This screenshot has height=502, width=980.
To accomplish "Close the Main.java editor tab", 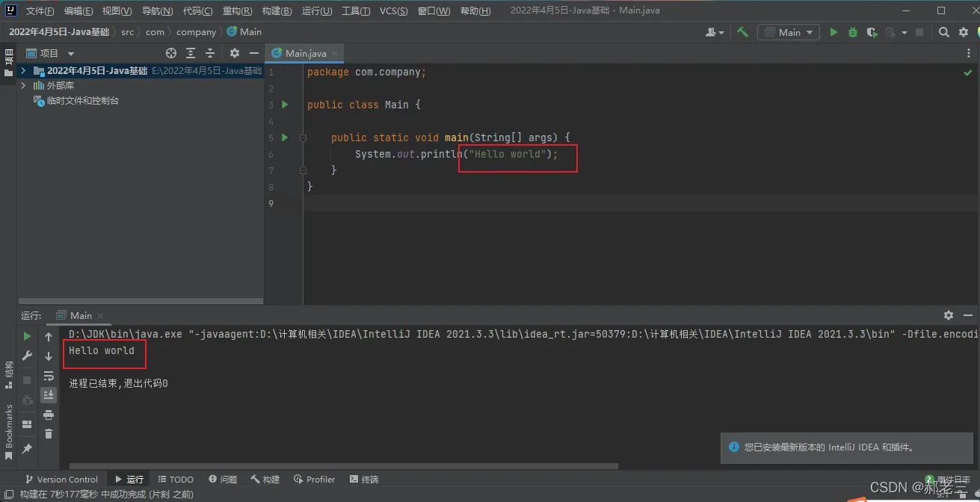I will point(336,54).
